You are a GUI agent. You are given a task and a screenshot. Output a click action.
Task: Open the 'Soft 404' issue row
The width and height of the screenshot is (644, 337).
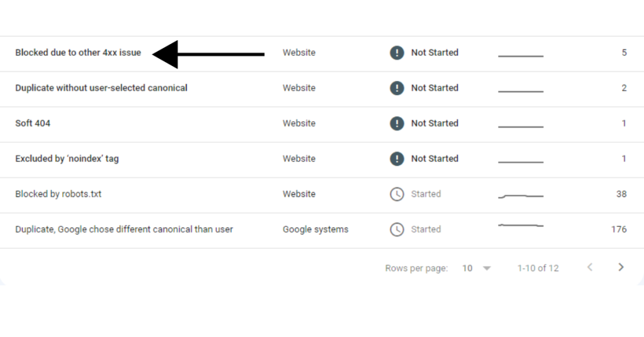point(322,124)
